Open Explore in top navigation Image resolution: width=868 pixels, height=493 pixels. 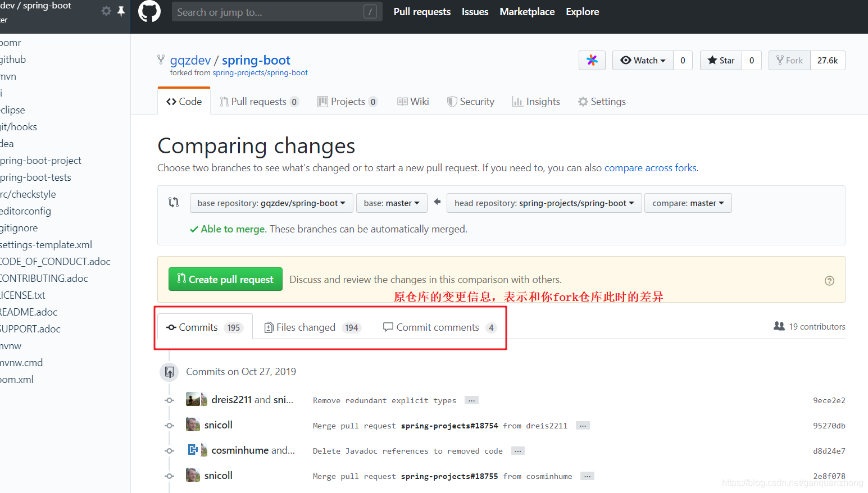click(x=582, y=12)
